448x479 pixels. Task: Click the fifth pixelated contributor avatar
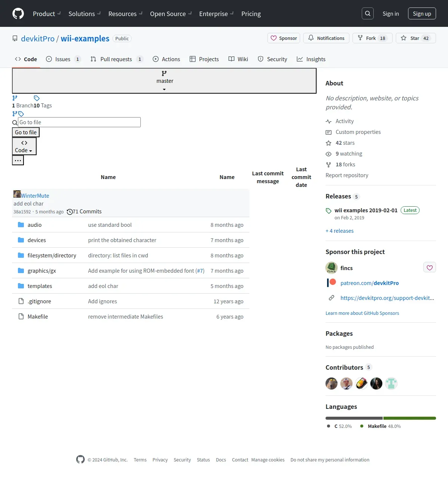pos(391,383)
